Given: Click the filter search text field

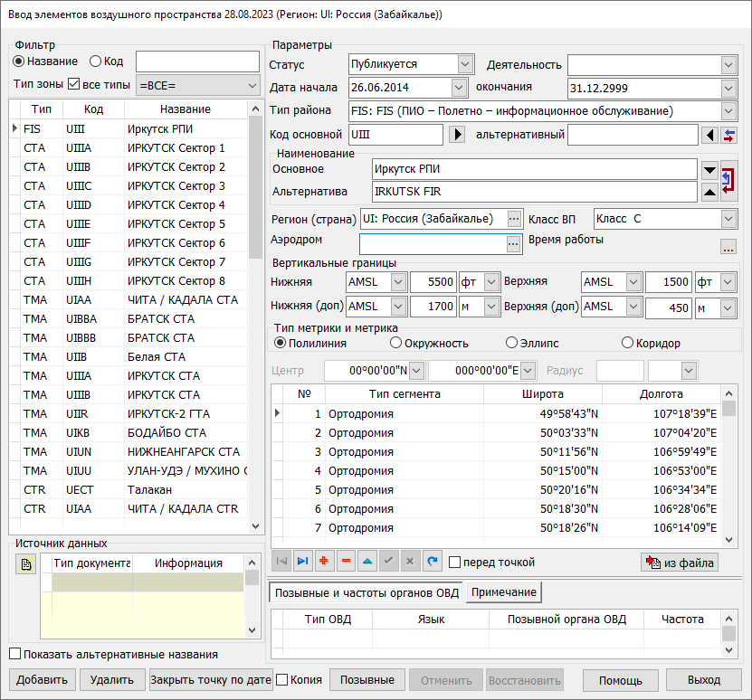Looking at the screenshot, I should pos(196,61).
